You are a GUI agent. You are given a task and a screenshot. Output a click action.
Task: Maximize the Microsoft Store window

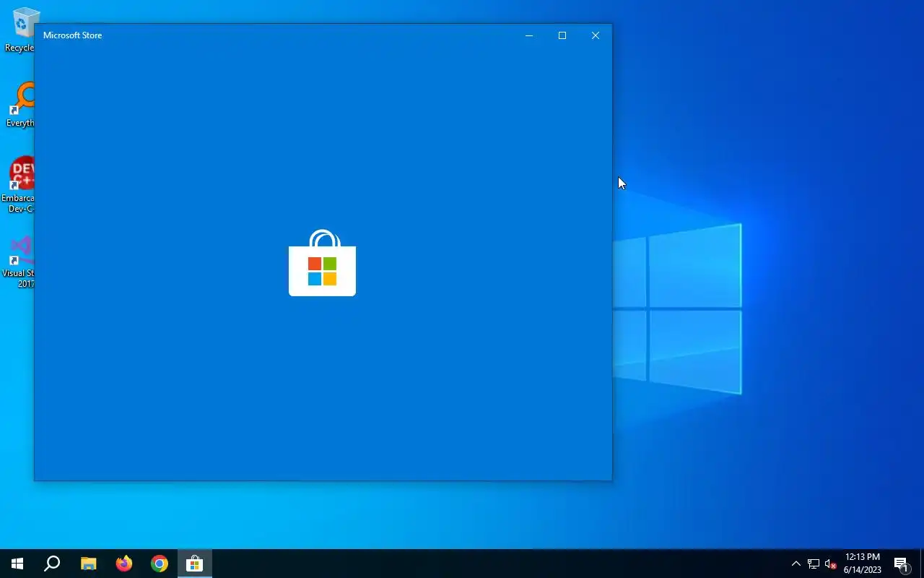pyautogui.click(x=562, y=35)
